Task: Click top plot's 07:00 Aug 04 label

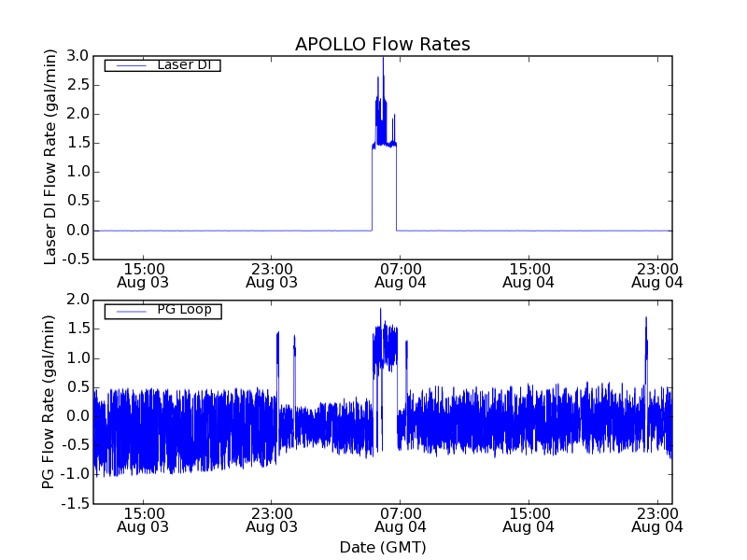Action: [401, 276]
